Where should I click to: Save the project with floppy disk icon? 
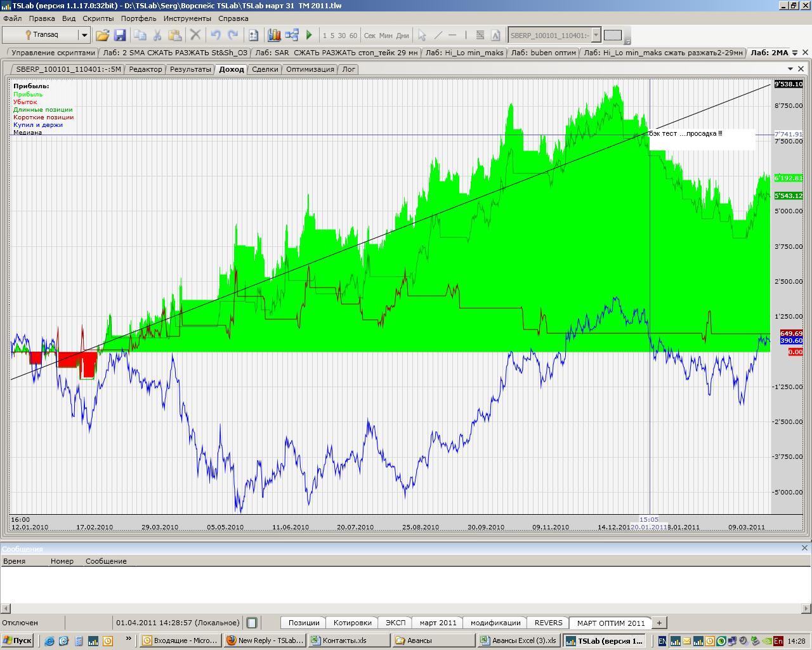tap(119, 36)
